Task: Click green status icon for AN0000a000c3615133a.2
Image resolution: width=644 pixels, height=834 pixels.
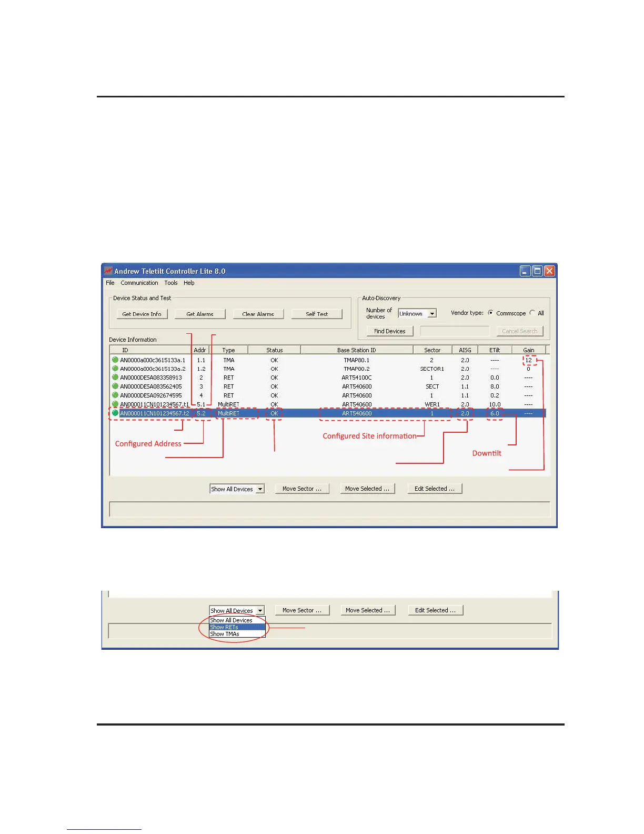Action: (115, 369)
